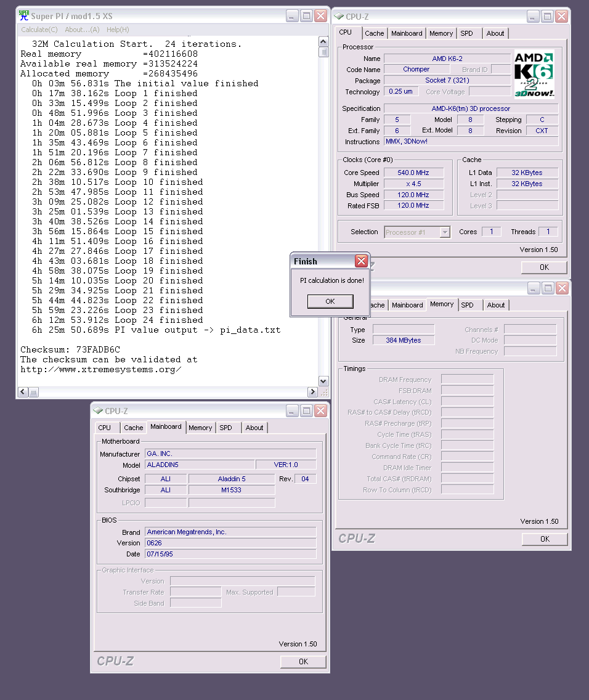Click OK in the top-right CPU-Z CPU window
589x700 pixels.
coord(545,267)
